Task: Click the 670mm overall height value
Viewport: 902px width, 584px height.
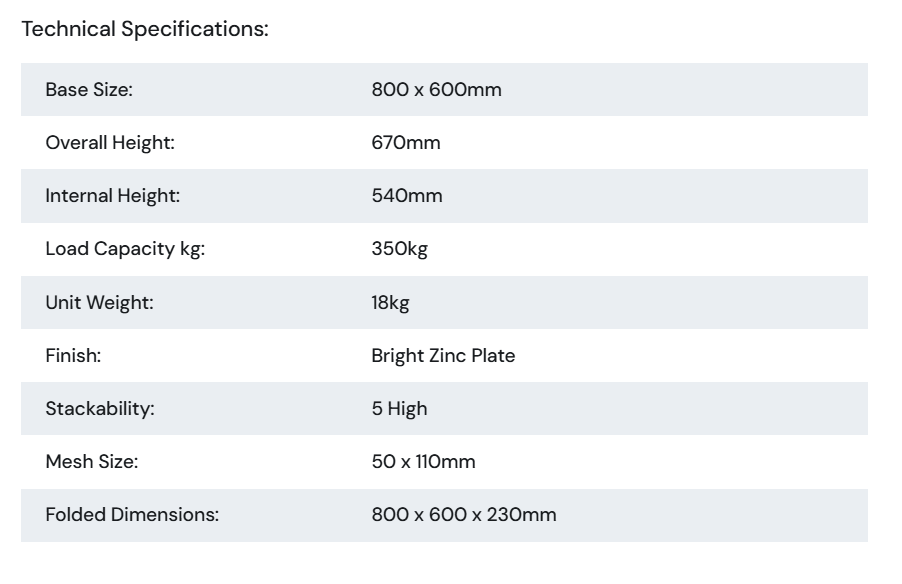Action: click(406, 143)
